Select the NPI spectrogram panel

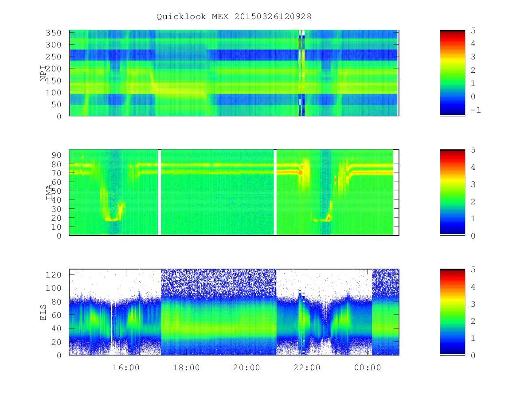(x=234, y=73)
